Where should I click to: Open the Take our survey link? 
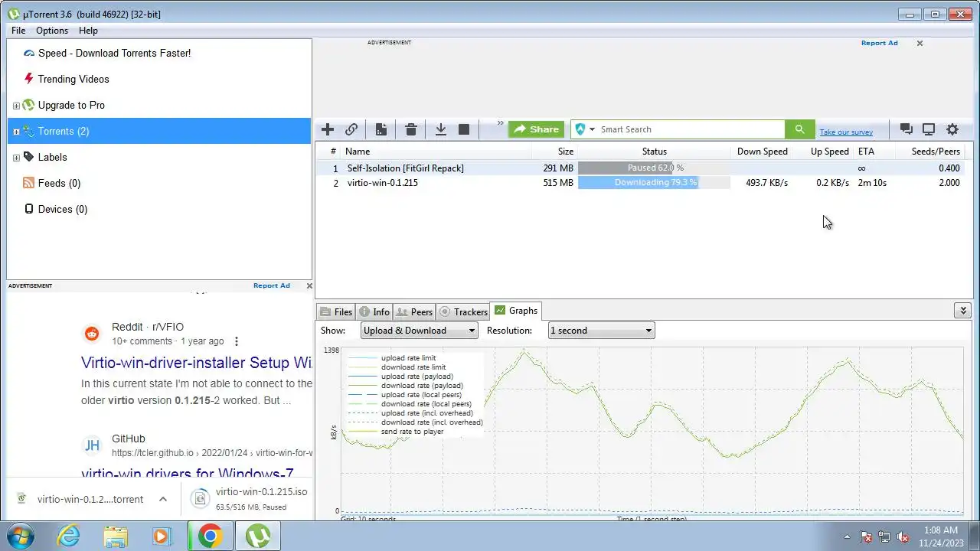[846, 132]
